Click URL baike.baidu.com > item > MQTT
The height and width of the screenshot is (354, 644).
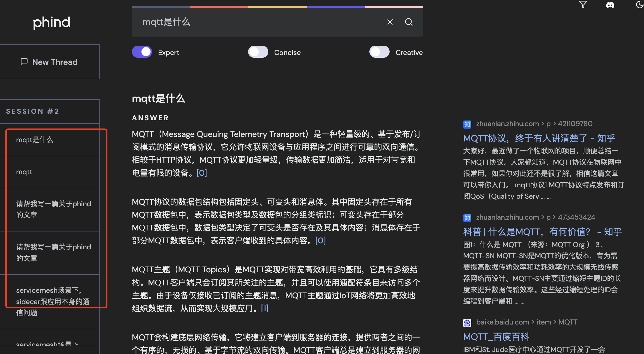(526, 322)
